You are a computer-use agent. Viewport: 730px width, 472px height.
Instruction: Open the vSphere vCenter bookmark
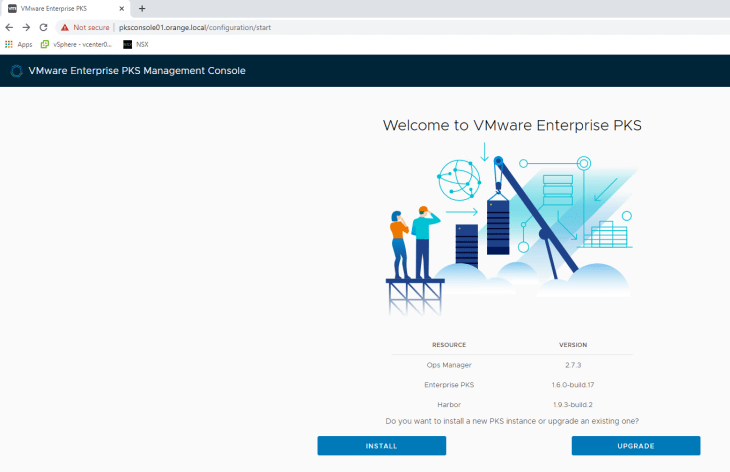[x=76, y=44]
